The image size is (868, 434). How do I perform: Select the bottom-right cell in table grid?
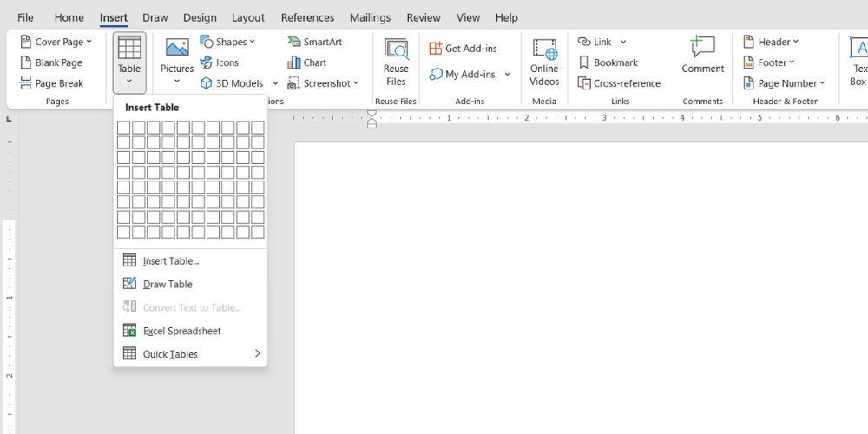click(x=258, y=232)
